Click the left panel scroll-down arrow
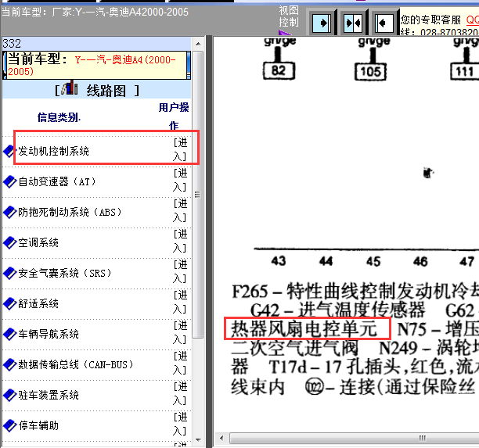 pos(198,439)
